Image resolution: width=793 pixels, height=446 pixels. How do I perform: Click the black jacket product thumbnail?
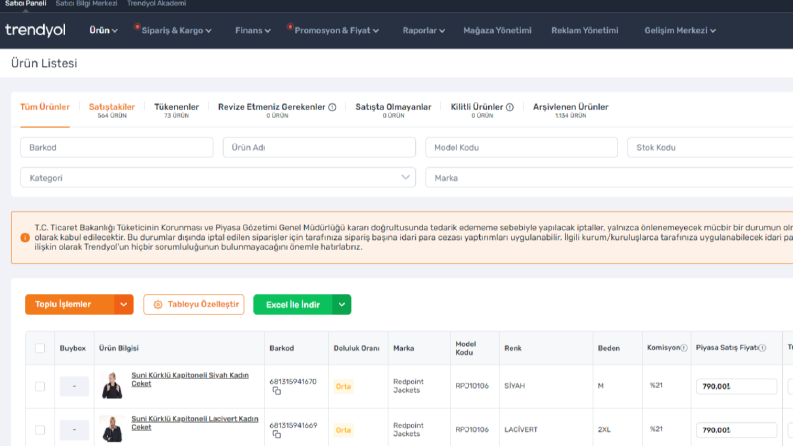[x=112, y=385]
